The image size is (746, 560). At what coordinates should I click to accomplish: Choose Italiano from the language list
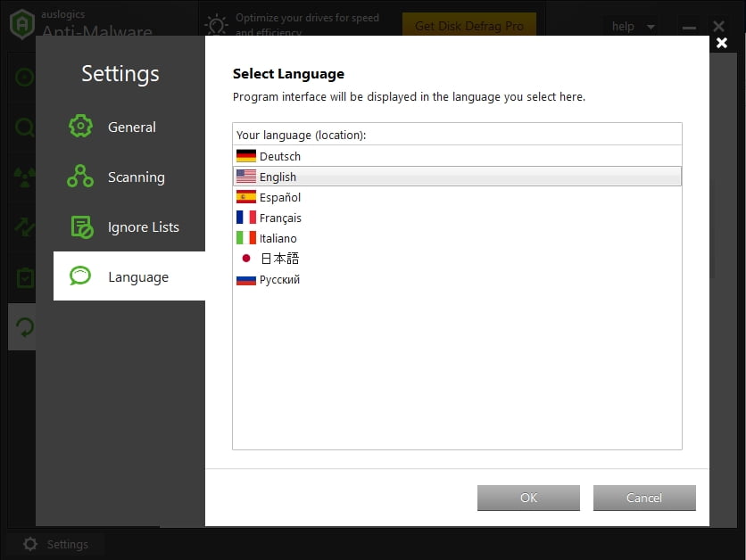pos(457,238)
